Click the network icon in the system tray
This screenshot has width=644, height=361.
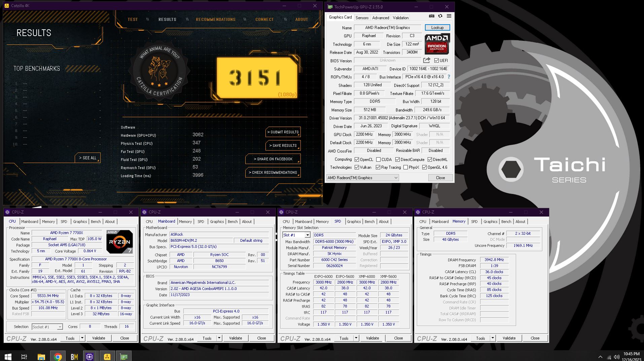609,357
